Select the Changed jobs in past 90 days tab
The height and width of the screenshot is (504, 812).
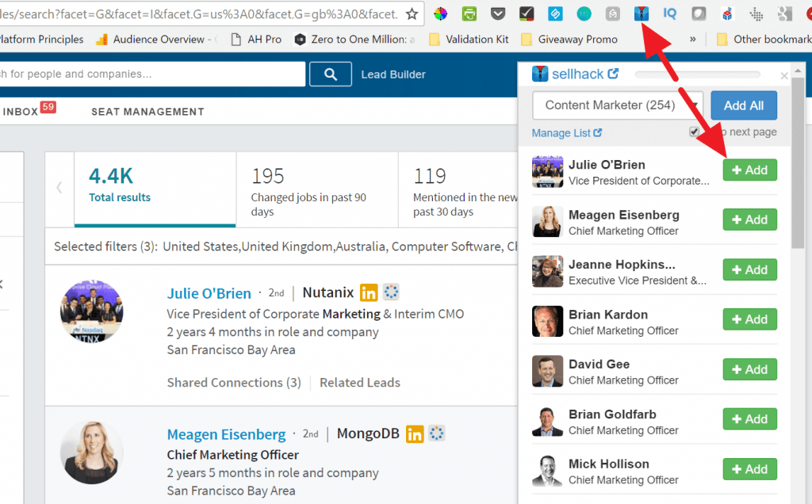[316, 190]
